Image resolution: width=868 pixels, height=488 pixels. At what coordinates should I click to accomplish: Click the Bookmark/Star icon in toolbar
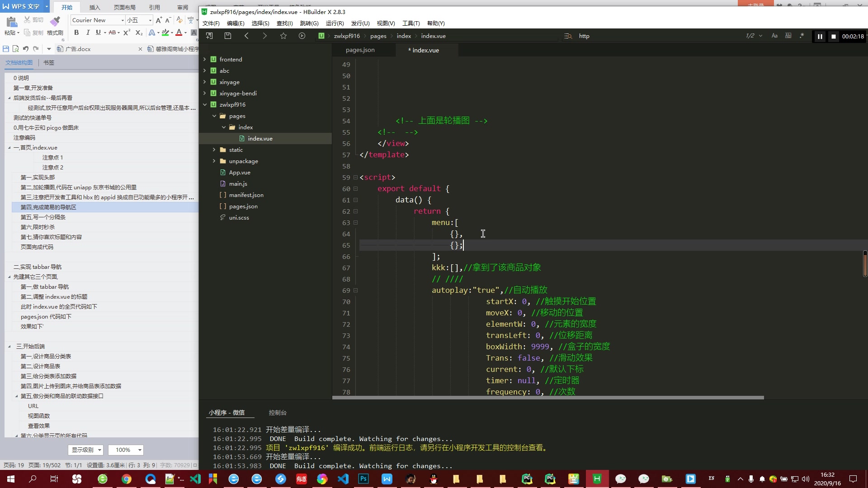(284, 36)
